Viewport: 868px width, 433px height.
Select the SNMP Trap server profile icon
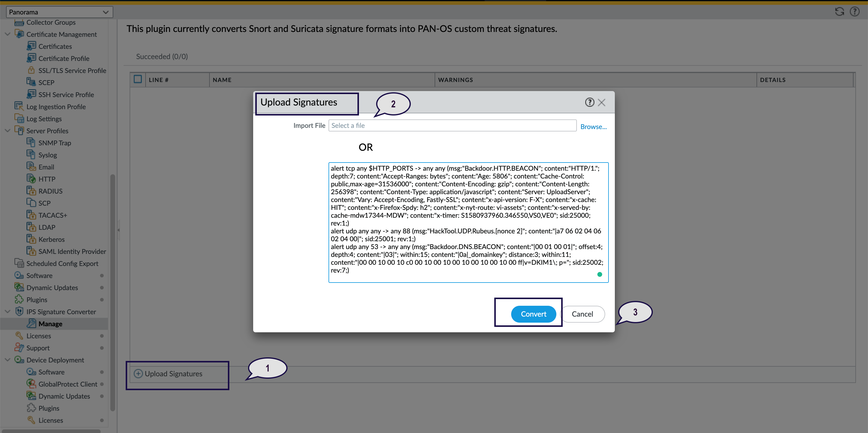pyautogui.click(x=31, y=142)
